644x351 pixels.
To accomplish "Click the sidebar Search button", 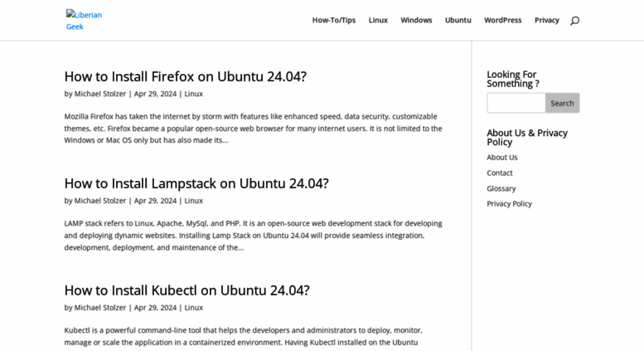I will pos(562,103).
